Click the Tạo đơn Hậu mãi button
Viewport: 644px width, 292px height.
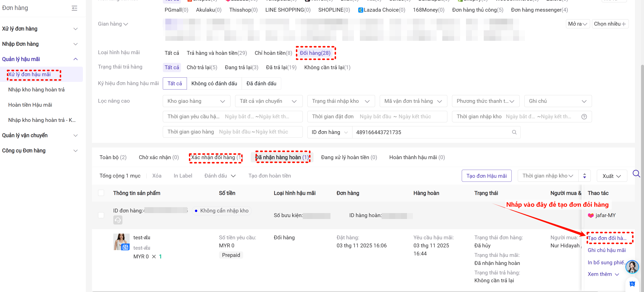[486, 176]
